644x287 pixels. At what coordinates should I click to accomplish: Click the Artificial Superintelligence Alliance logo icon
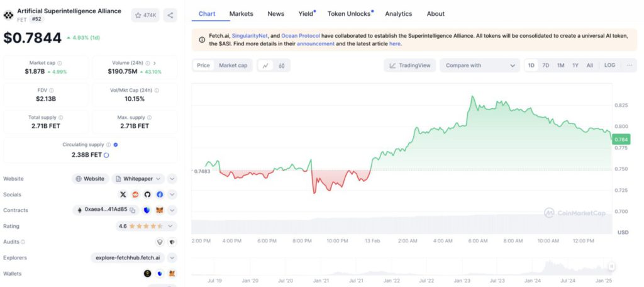[8, 15]
